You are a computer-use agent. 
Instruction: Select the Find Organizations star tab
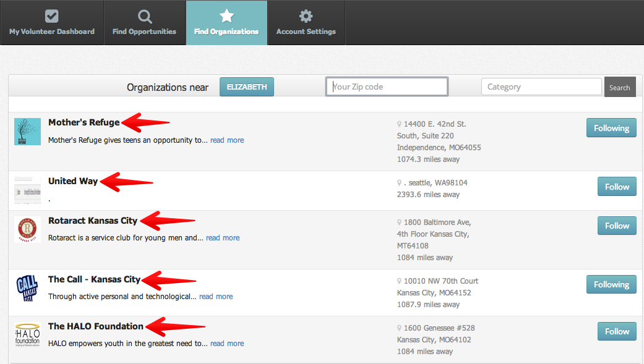coord(226,23)
